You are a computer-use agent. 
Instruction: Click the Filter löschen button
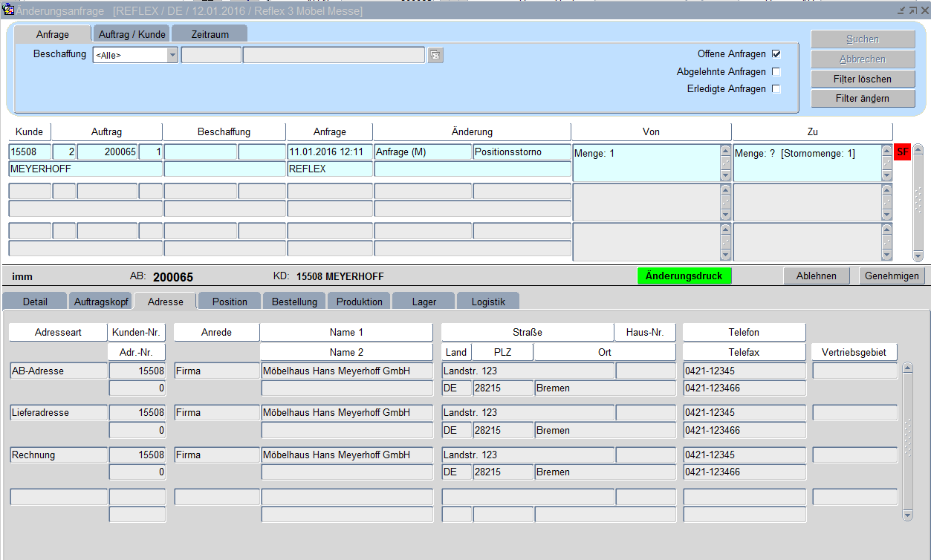point(863,79)
